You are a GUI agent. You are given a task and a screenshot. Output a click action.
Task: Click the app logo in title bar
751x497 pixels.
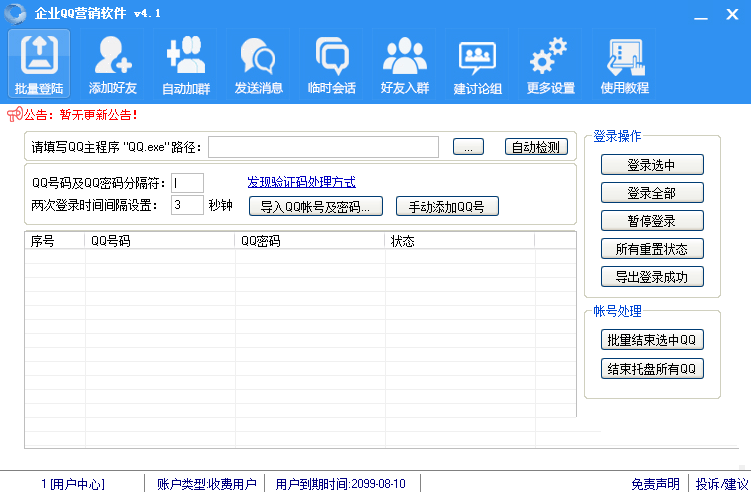click(15, 13)
